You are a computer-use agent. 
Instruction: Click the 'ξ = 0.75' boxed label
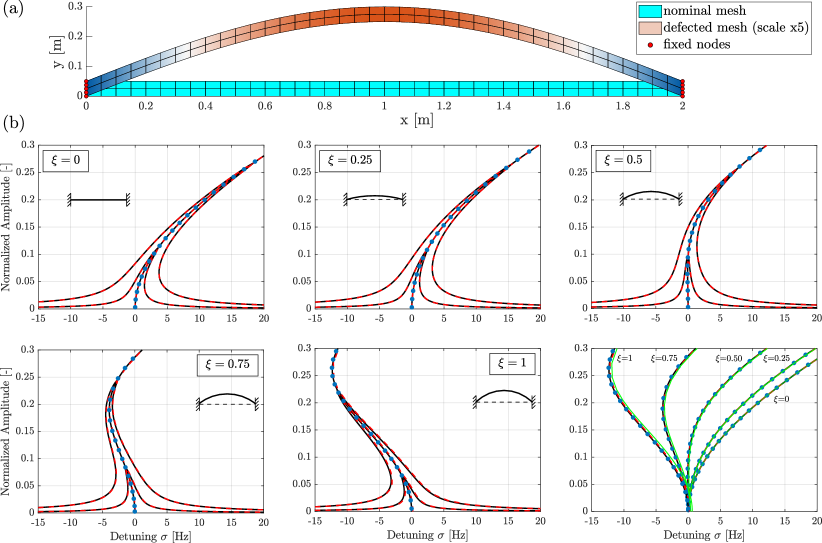228,365
